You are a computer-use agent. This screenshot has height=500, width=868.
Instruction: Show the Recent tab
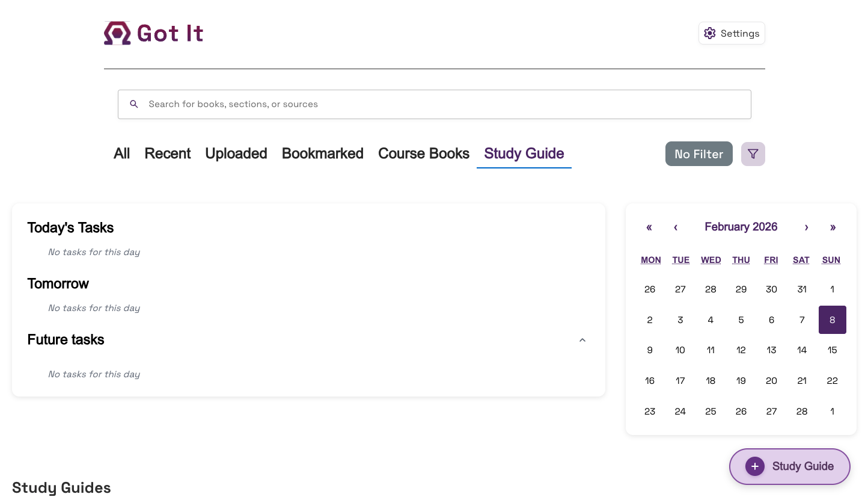coord(167,153)
